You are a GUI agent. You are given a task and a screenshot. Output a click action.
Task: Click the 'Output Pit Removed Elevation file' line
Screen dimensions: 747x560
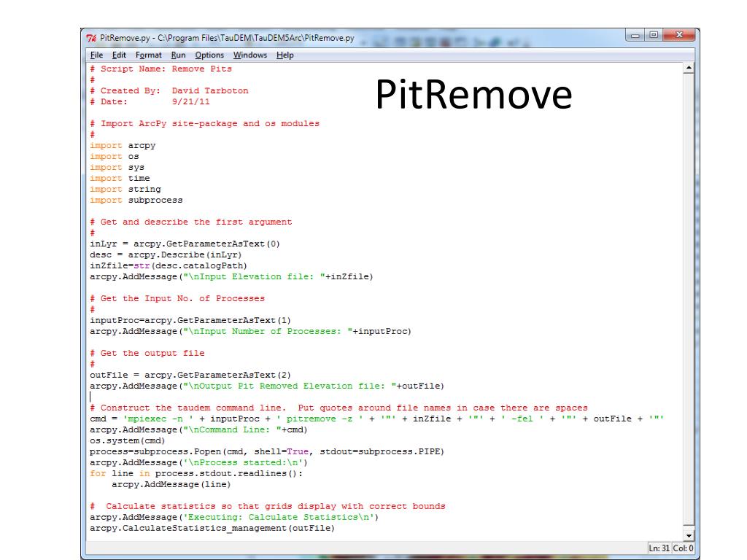click(x=267, y=386)
